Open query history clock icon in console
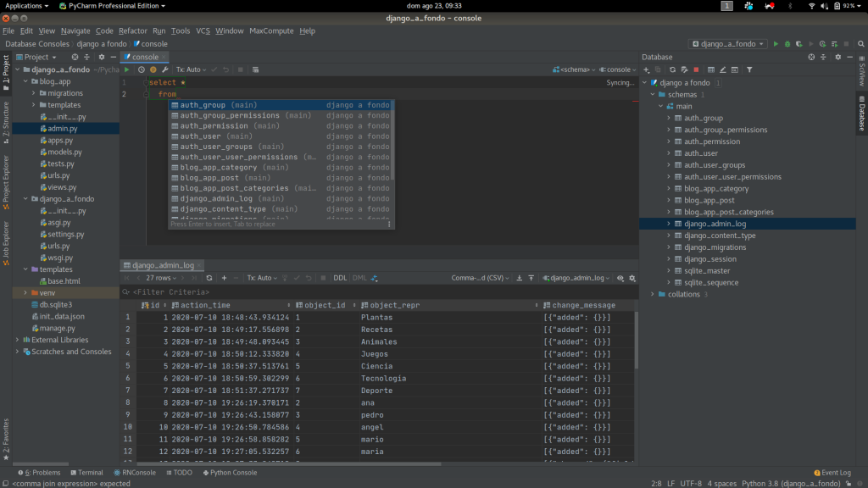The image size is (868, 488). tap(142, 69)
